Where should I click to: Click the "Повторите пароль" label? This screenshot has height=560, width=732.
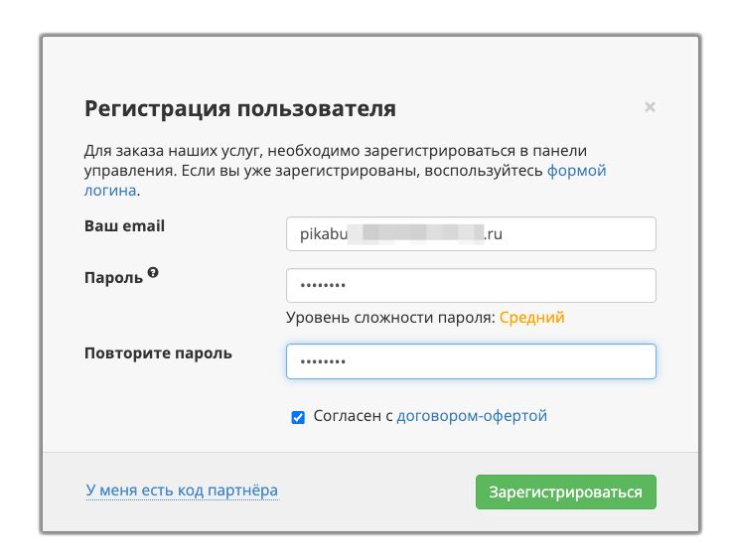click(158, 353)
